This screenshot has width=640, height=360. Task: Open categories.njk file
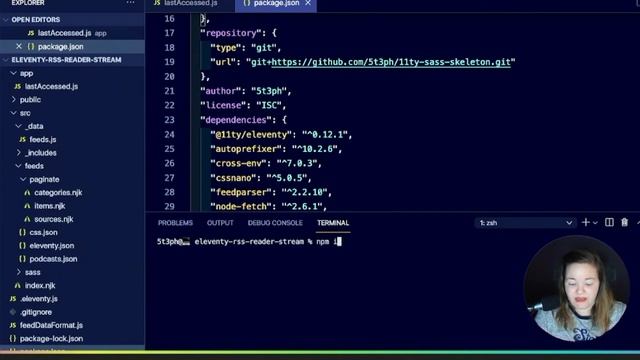coord(58,193)
